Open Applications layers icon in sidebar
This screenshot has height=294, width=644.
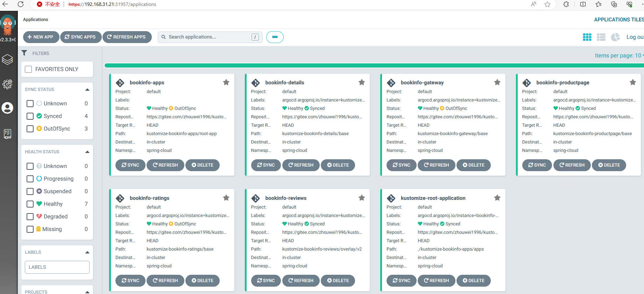[7, 59]
